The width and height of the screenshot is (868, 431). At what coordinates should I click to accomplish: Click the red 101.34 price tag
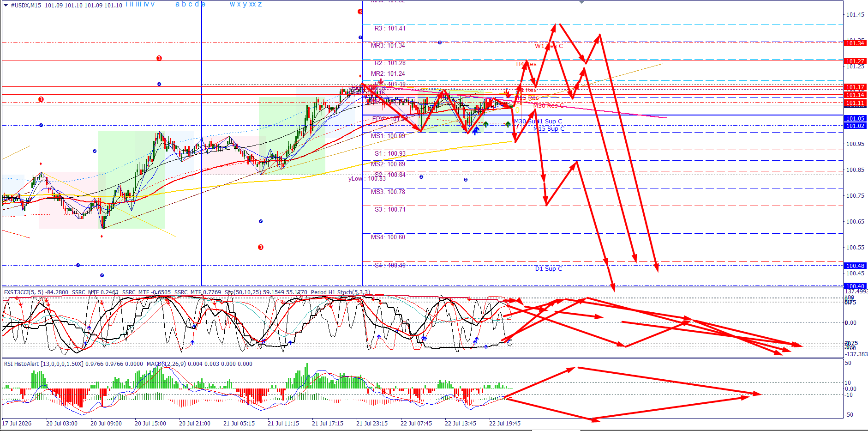tap(855, 43)
